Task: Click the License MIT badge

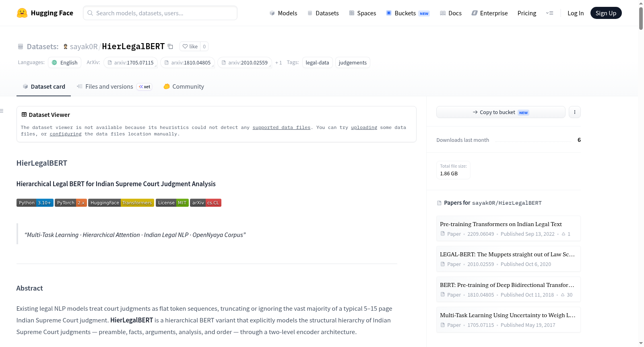Action: (x=172, y=203)
